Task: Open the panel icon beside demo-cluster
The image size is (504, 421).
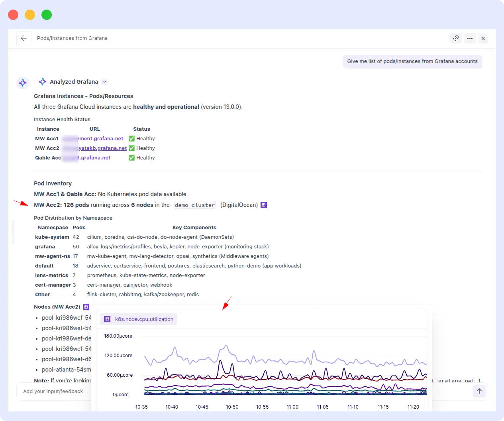Action: (x=263, y=205)
